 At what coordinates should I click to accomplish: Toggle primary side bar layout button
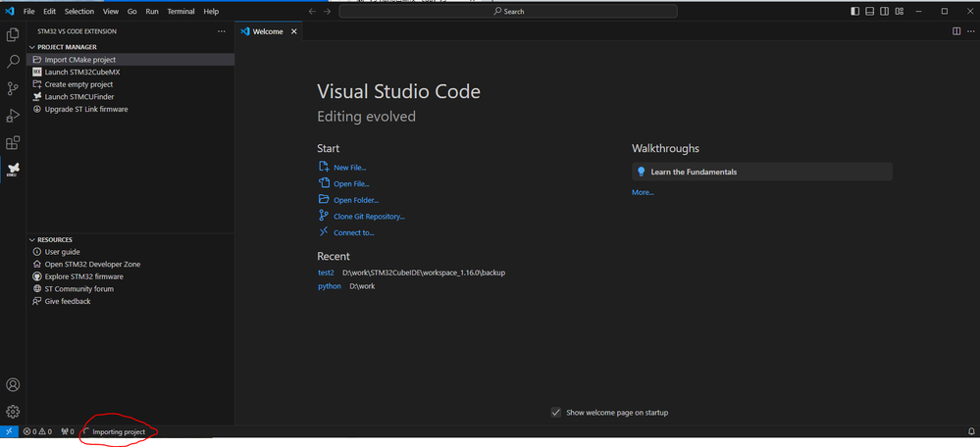tap(855, 12)
